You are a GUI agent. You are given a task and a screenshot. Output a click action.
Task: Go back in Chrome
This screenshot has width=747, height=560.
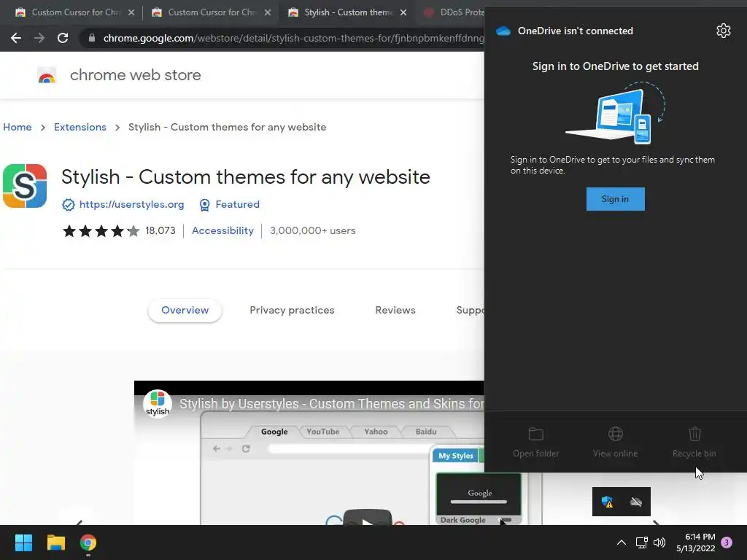pyautogui.click(x=16, y=38)
